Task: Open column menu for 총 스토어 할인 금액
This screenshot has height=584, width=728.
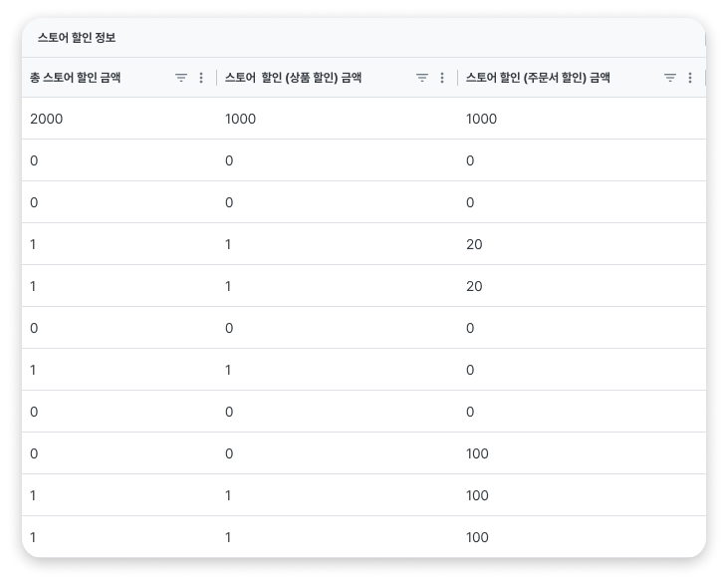Action: pyautogui.click(x=201, y=78)
